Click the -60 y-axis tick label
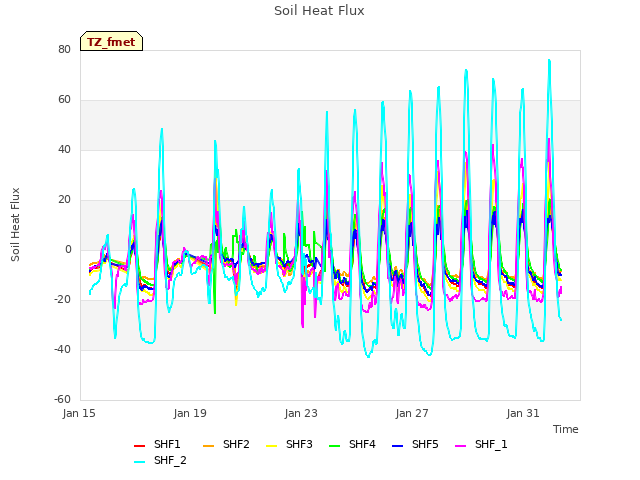The width and height of the screenshot is (640, 480). pos(62,399)
